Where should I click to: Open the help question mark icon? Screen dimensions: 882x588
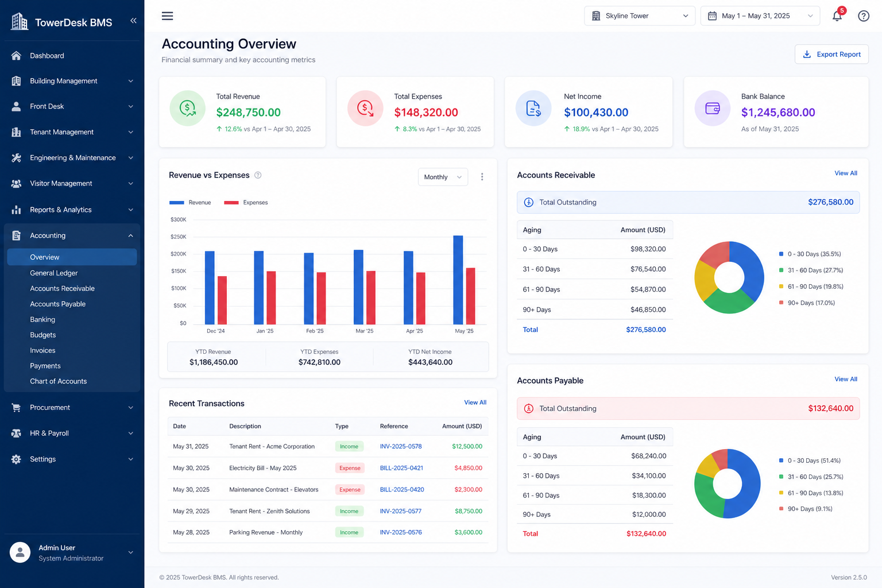click(x=864, y=16)
